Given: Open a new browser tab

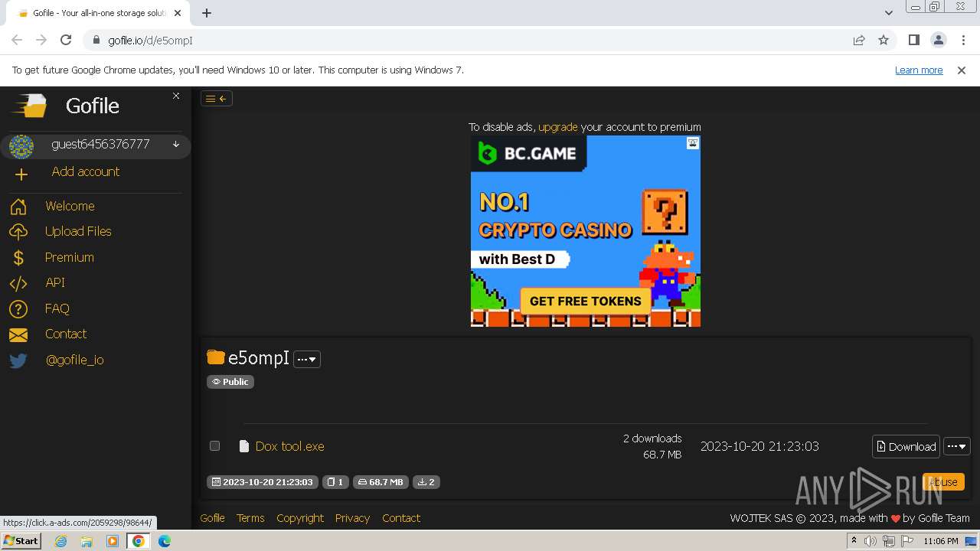Looking at the screenshot, I should (x=207, y=12).
